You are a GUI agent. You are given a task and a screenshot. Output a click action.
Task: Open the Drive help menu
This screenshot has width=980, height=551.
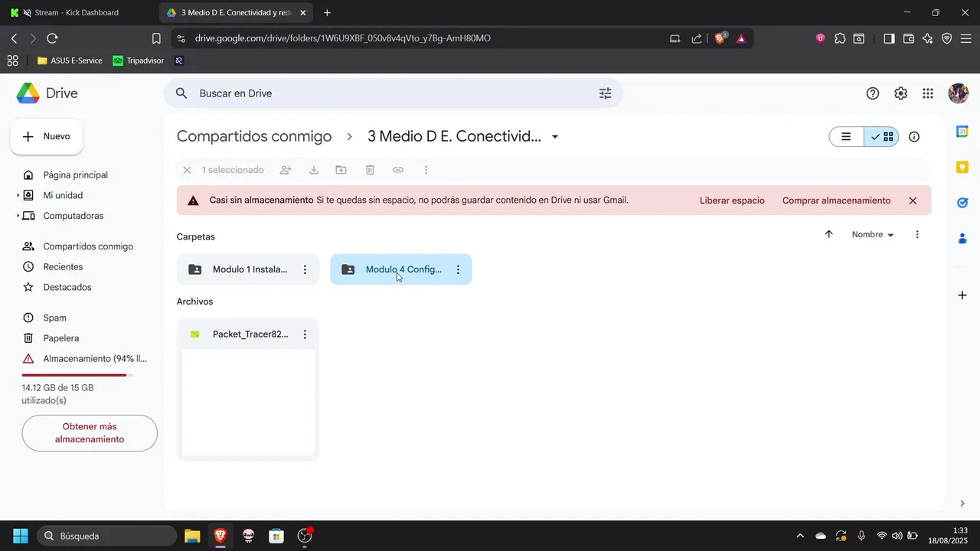(x=873, y=93)
